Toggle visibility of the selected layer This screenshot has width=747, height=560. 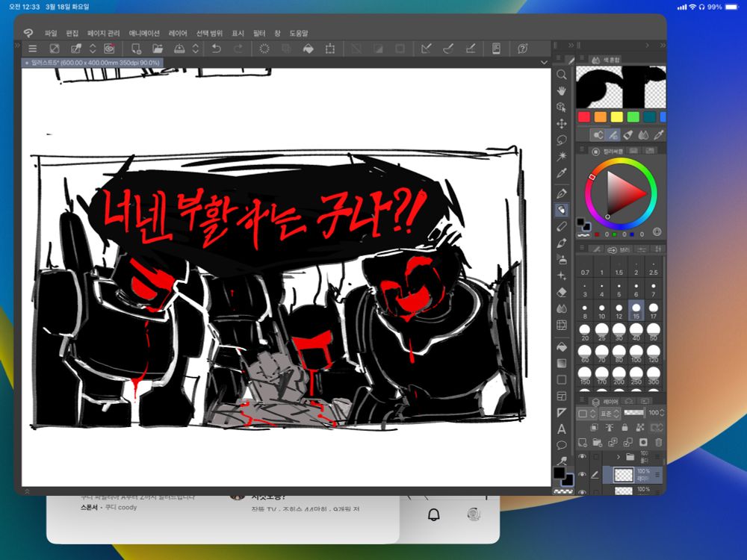(582, 475)
